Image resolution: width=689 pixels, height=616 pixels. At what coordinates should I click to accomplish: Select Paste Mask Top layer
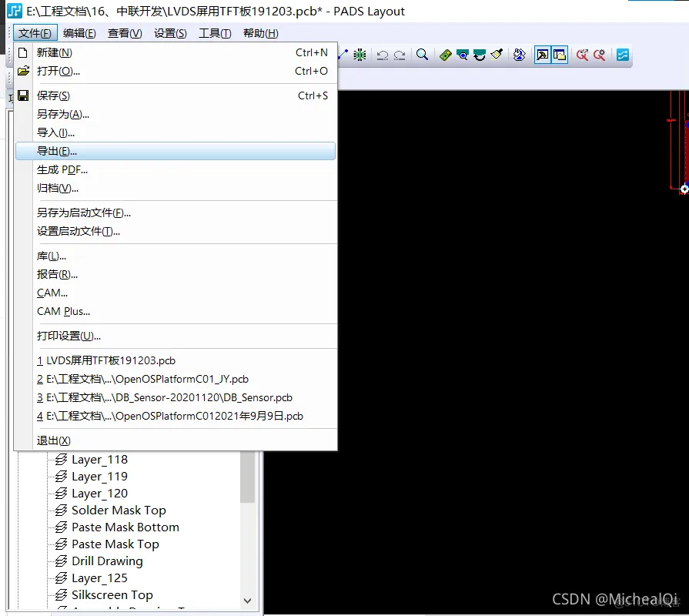point(115,544)
